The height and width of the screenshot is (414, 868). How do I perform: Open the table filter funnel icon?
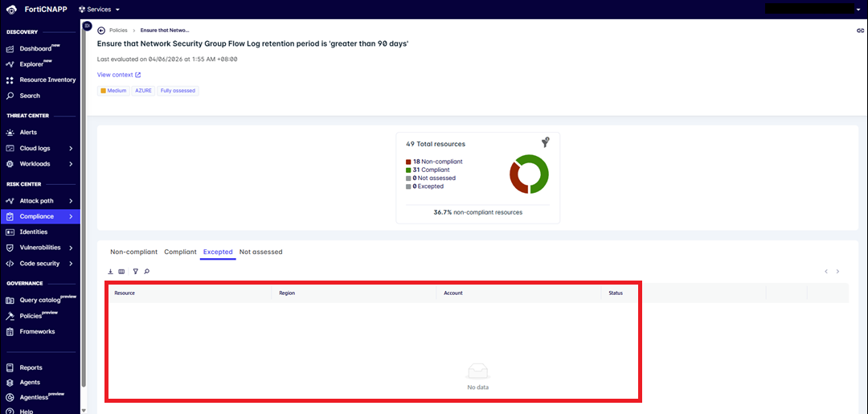[x=136, y=271]
